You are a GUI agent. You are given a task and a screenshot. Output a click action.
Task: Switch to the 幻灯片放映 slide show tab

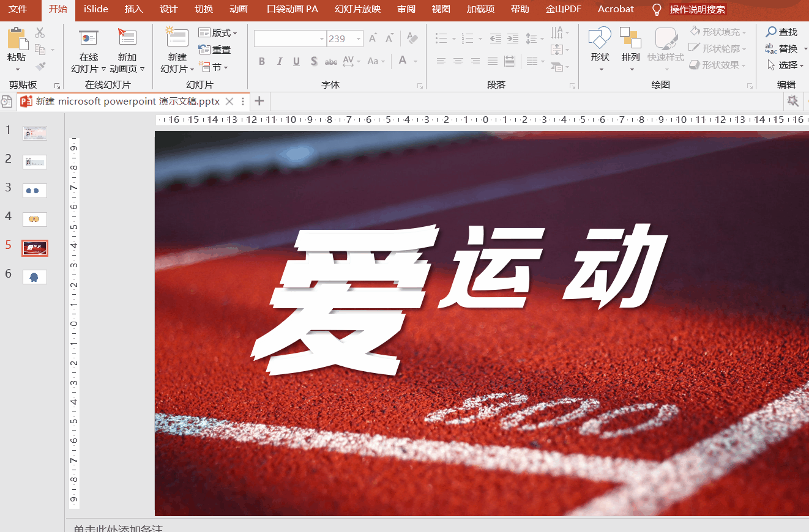click(358, 9)
